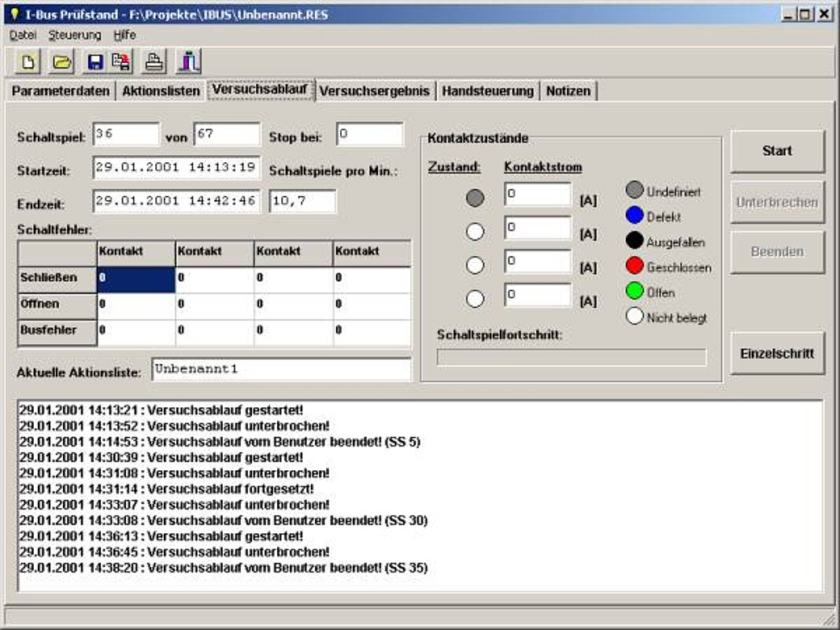840x630 pixels.
Task: Select the log line ending '(SS 30)'
Action: pos(224,521)
